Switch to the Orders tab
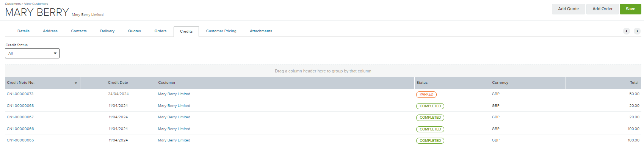Image resolution: width=644 pixels, height=146 pixels. pos(160,31)
